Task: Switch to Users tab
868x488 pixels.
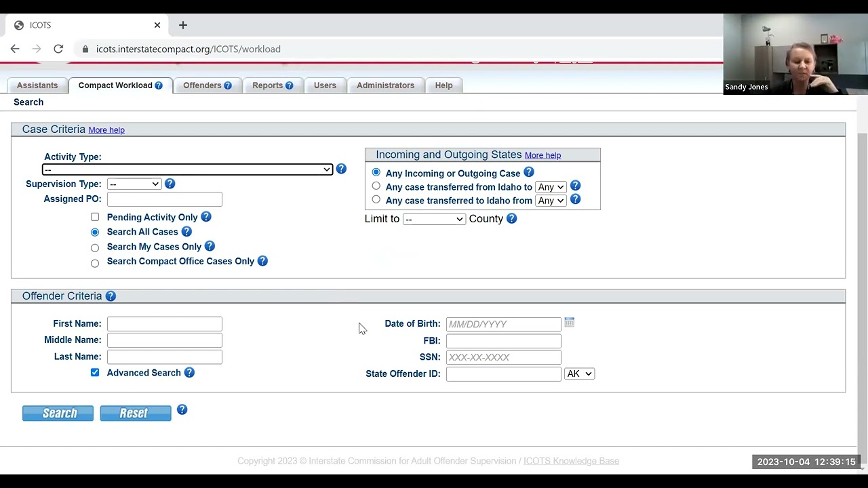Action: [325, 85]
